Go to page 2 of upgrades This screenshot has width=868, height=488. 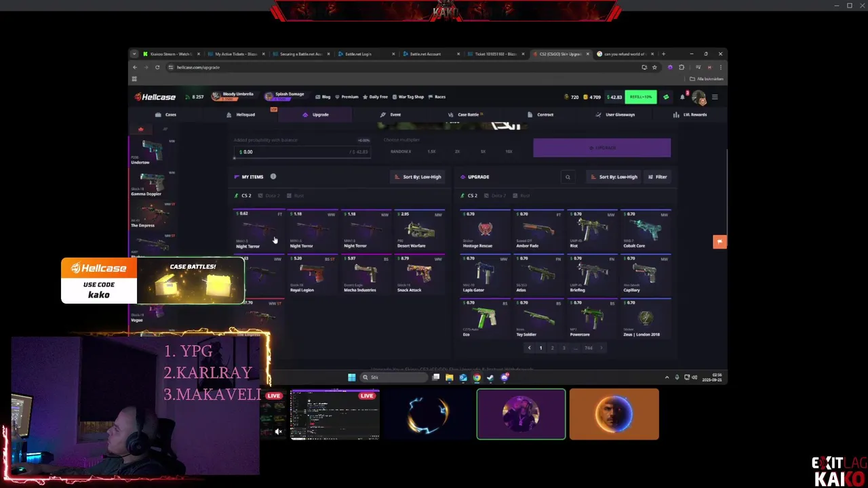coord(552,348)
